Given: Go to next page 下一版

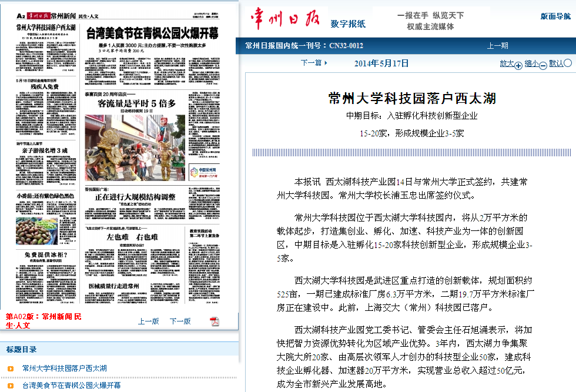Looking at the screenshot, I should pos(180,321).
